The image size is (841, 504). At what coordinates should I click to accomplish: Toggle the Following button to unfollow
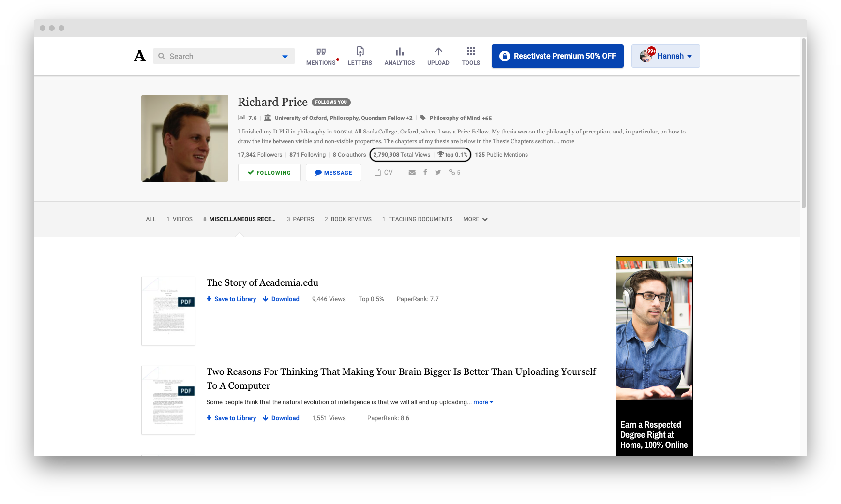coord(269,173)
